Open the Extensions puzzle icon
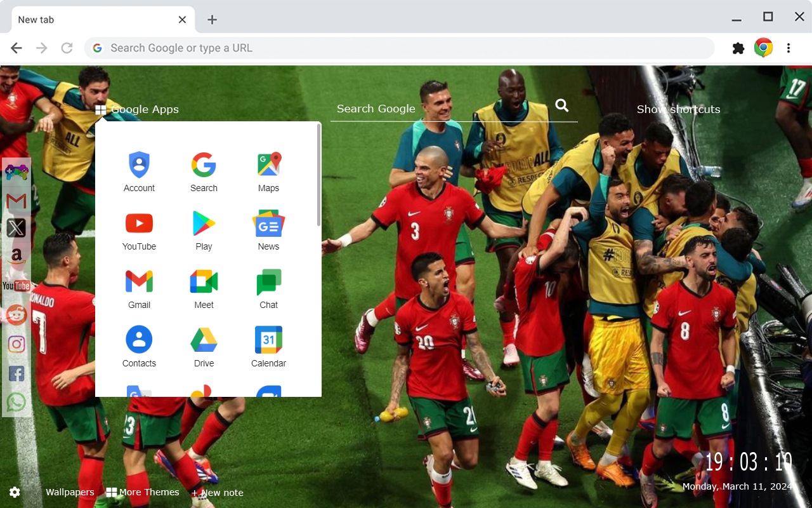This screenshot has height=508, width=812. [738, 48]
